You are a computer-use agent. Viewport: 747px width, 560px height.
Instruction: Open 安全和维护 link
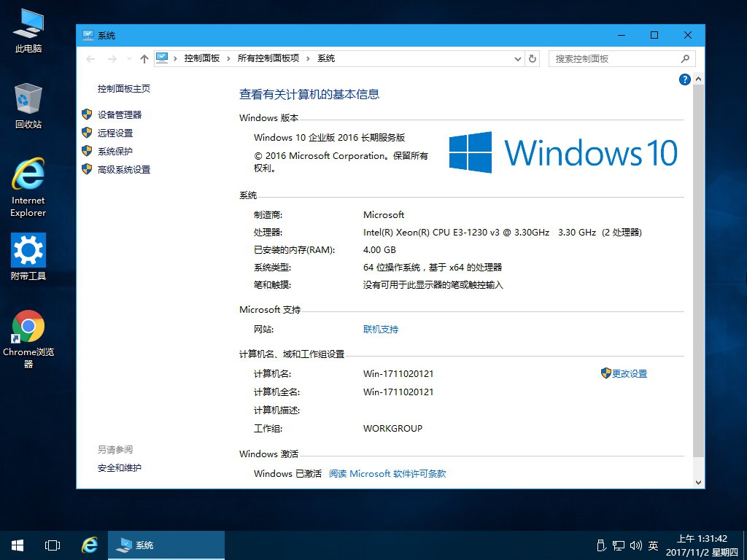click(120, 468)
